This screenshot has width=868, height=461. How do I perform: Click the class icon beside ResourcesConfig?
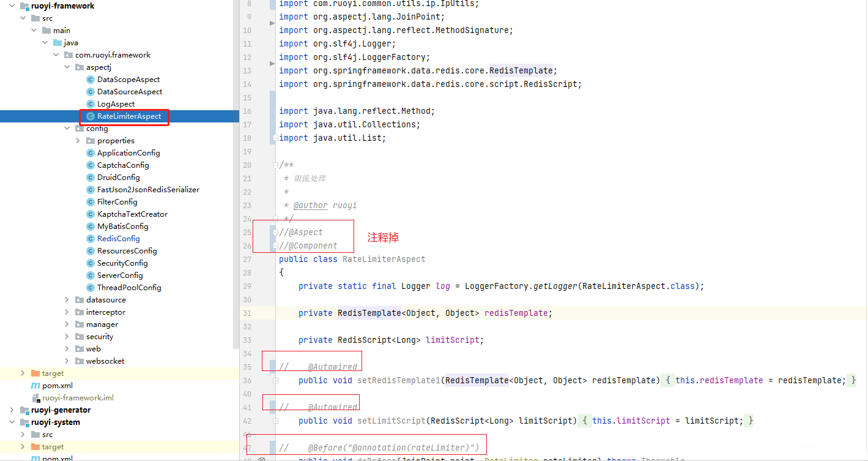point(91,251)
